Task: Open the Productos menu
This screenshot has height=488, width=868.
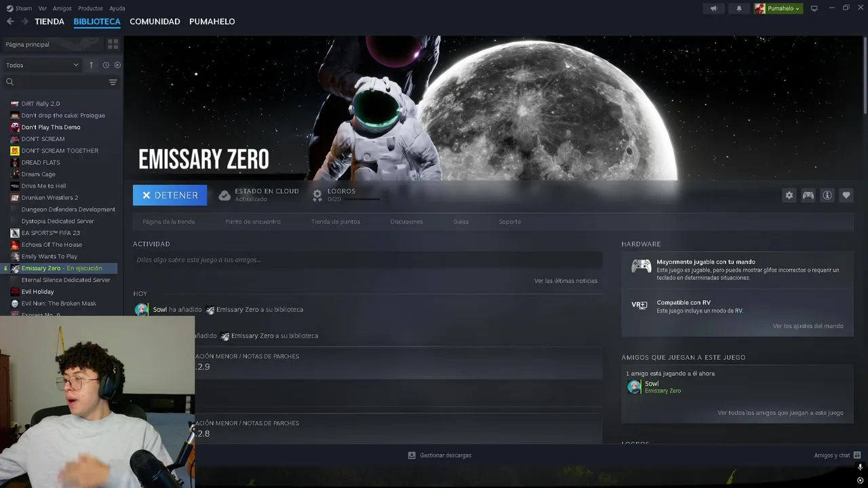Action: pos(90,8)
